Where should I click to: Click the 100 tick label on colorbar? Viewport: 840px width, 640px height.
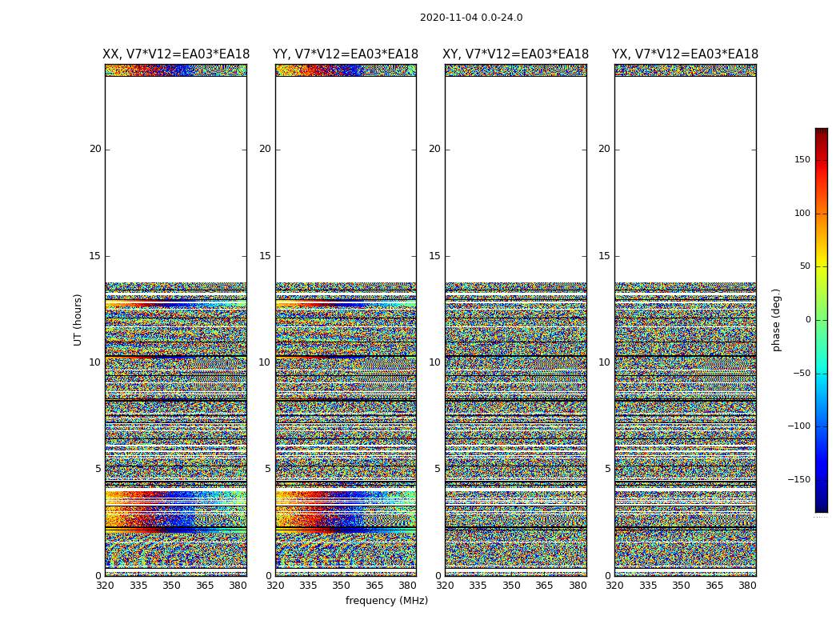(x=802, y=213)
